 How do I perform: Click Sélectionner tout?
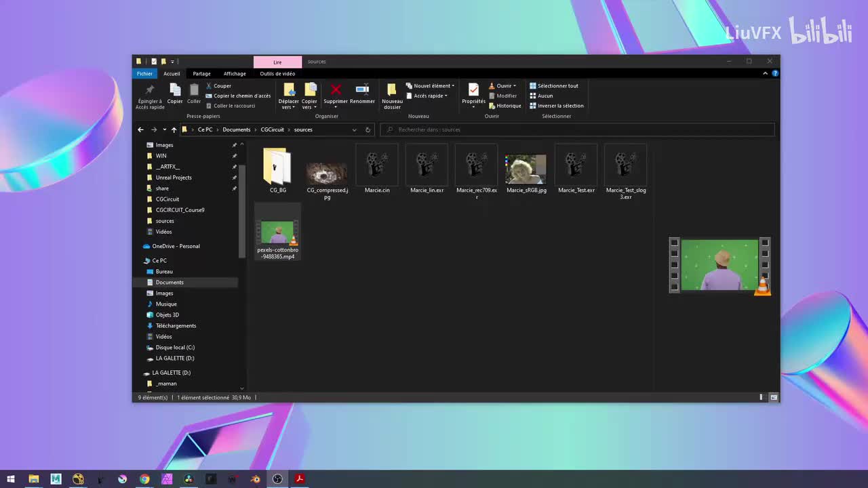pos(553,86)
